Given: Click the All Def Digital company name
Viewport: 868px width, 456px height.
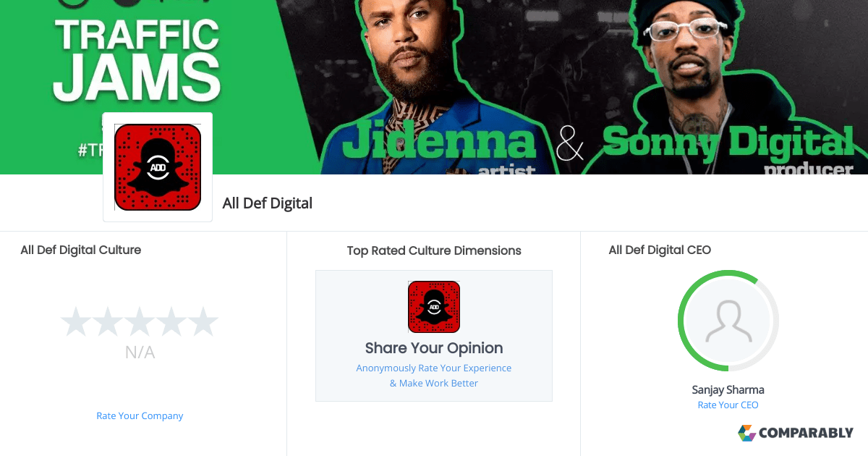Looking at the screenshot, I should (268, 203).
